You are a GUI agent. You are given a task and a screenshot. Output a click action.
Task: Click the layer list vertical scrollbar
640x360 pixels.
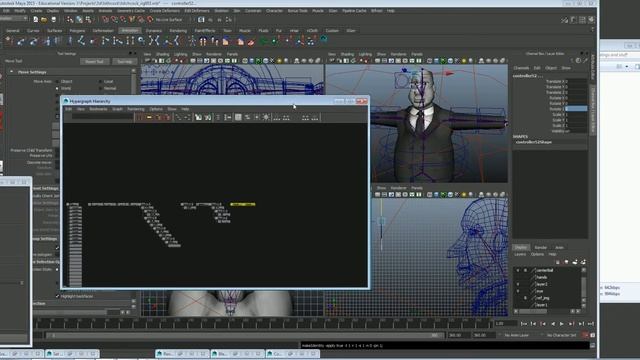[584, 287]
